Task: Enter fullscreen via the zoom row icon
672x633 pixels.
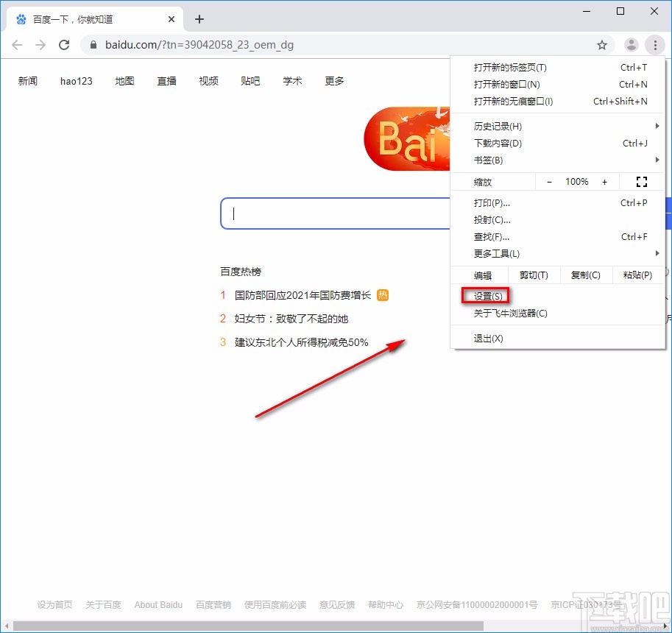Action: 641,181
